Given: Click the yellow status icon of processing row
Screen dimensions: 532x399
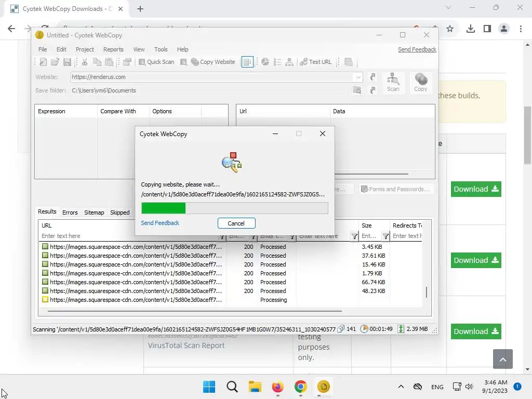Looking at the screenshot, I should coord(45,299).
